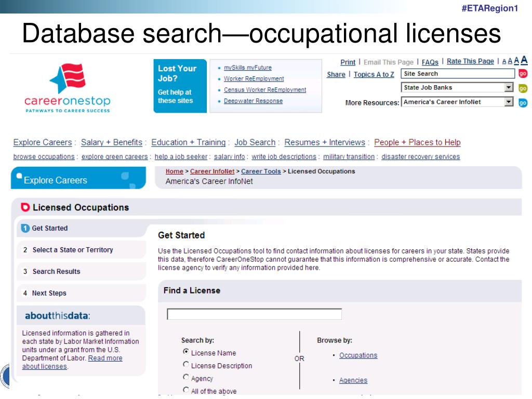
Task: Browse by Agencies link
Action: pos(353,380)
